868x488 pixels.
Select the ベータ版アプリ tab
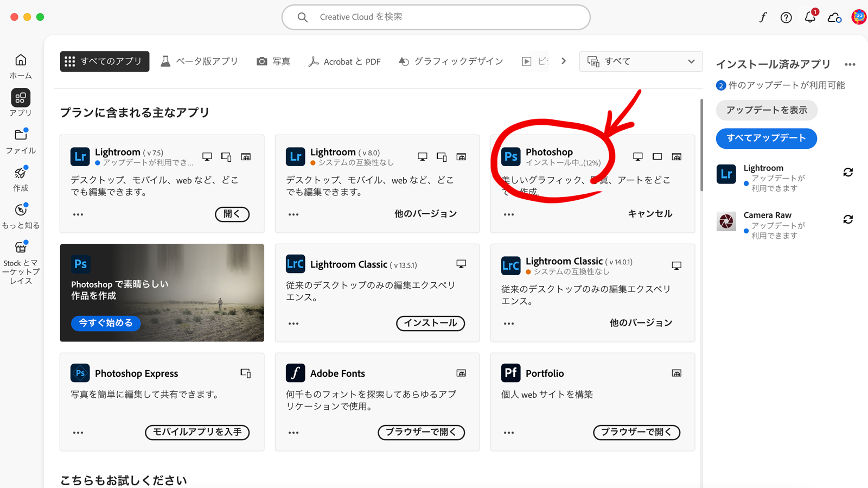(199, 61)
